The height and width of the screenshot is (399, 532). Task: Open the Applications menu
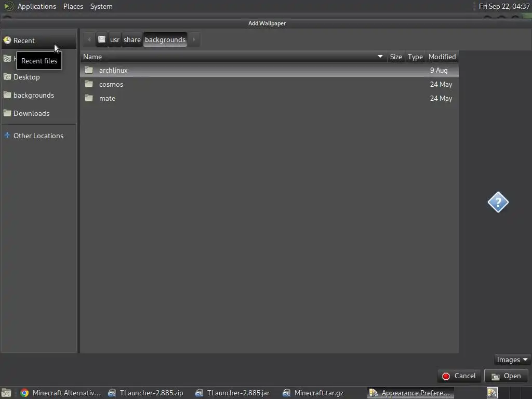pos(37,6)
